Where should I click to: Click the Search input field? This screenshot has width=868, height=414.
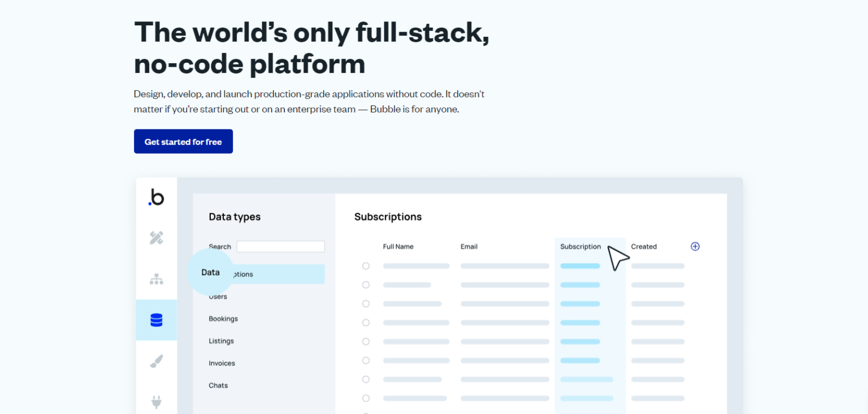click(x=281, y=246)
